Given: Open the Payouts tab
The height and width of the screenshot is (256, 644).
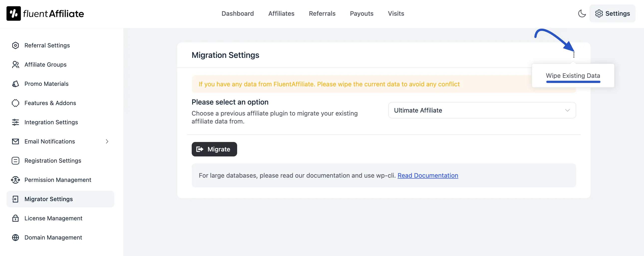Looking at the screenshot, I should tap(361, 13).
